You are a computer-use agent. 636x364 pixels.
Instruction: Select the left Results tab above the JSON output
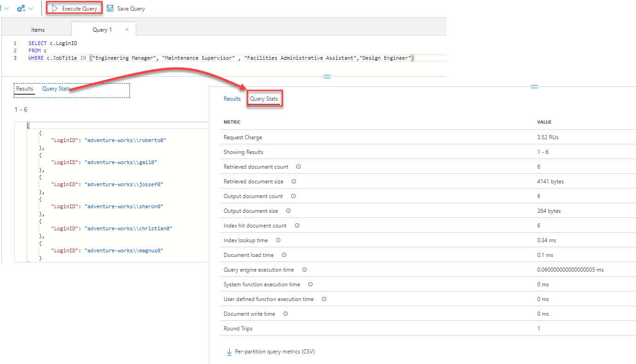24,89
